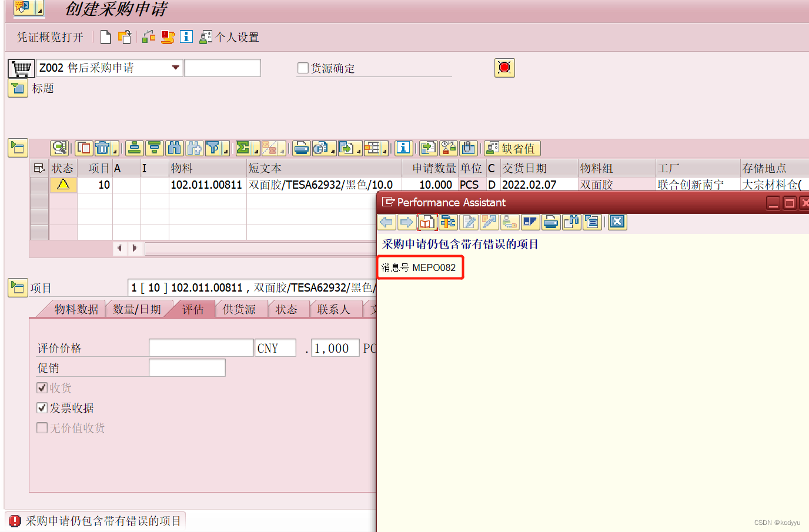
Task: Expand the 标题 header section
Action: click(x=18, y=89)
